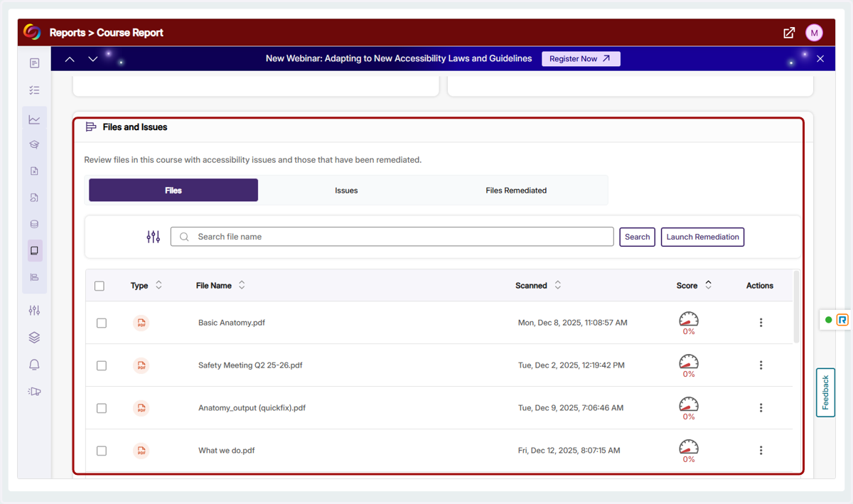Viewport: 853px width, 504px height.
Task: Open actions menu for Anatomy_output (quickfix).pdf
Action: pos(761,408)
